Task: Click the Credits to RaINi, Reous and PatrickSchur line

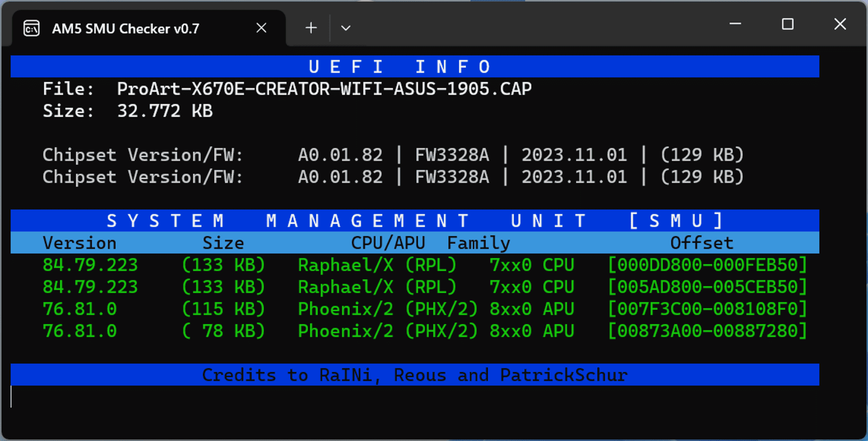Action: pyautogui.click(x=415, y=375)
